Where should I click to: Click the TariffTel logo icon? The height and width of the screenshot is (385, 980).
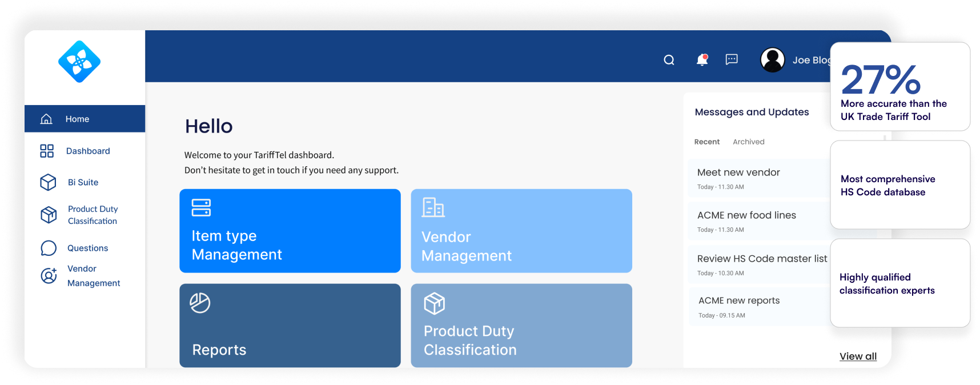click(x=79, y=62)
